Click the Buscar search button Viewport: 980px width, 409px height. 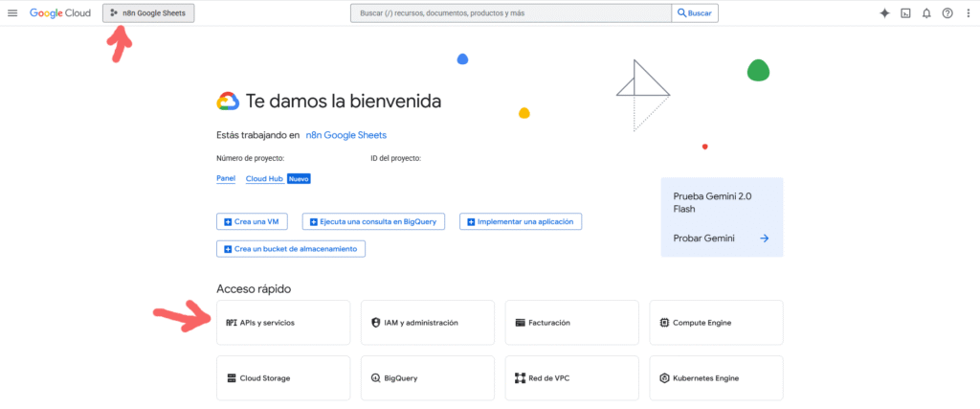[x=695, y=13]
